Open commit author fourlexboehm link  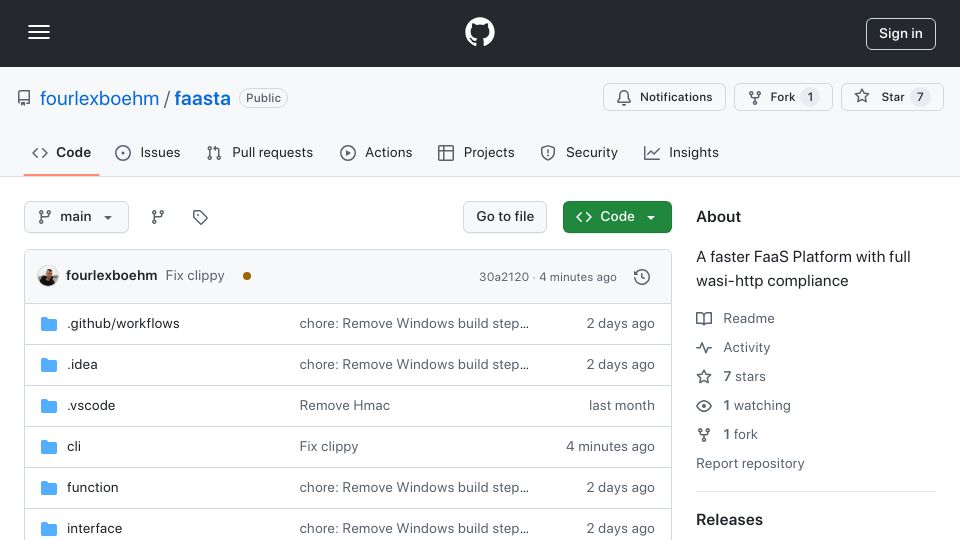[111, 276]
